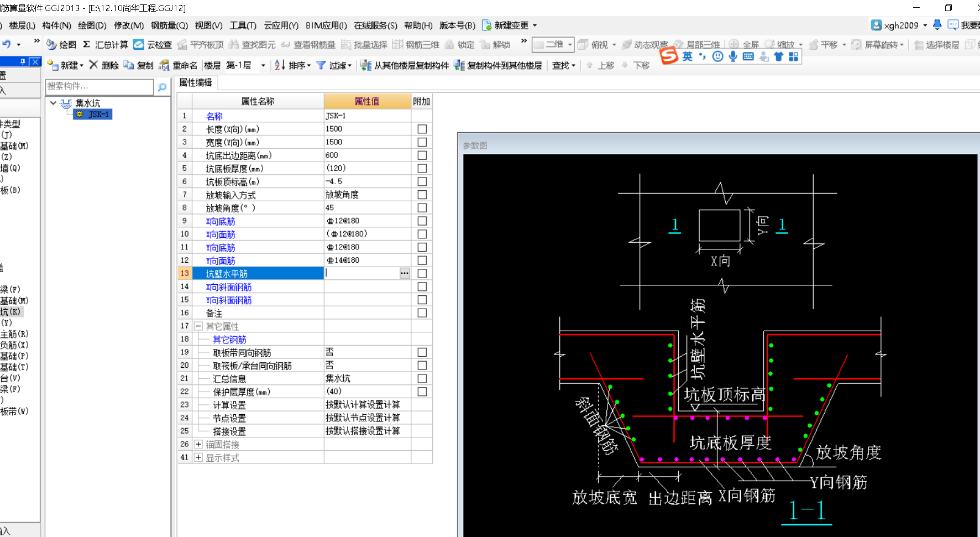Click the 计算设置 value cell
Screen dimensions: 980x537
[367, 405]
